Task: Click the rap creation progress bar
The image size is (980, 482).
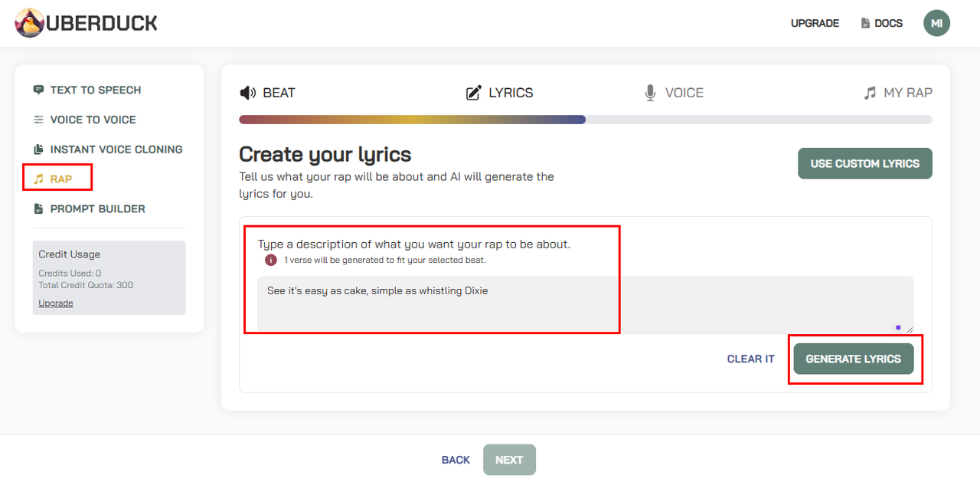Action: click(585, 120)
